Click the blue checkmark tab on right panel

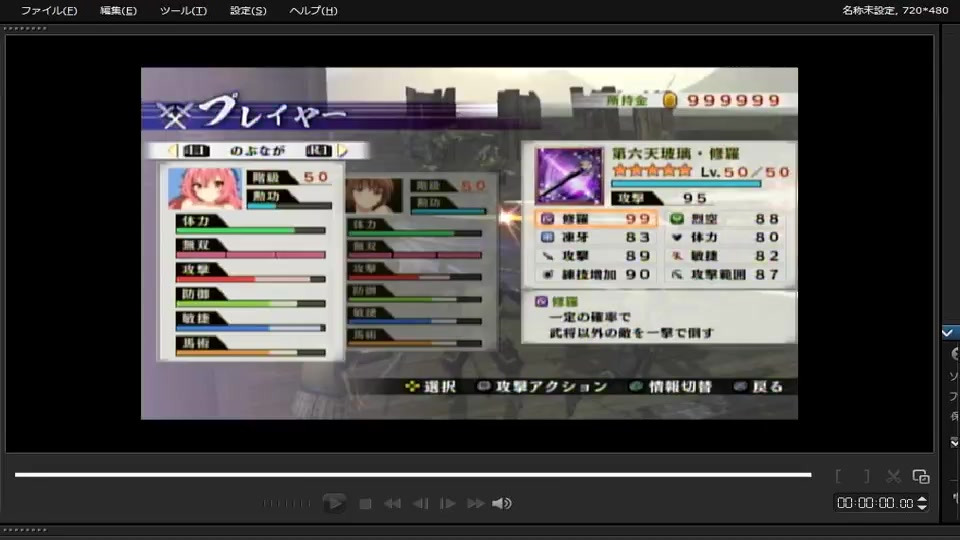[948, 332]
